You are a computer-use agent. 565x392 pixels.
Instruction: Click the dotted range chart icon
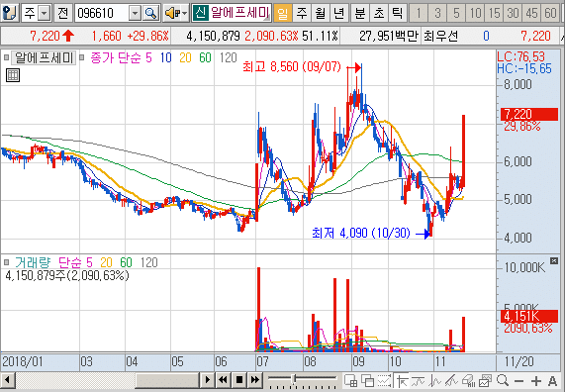point(385,381)
